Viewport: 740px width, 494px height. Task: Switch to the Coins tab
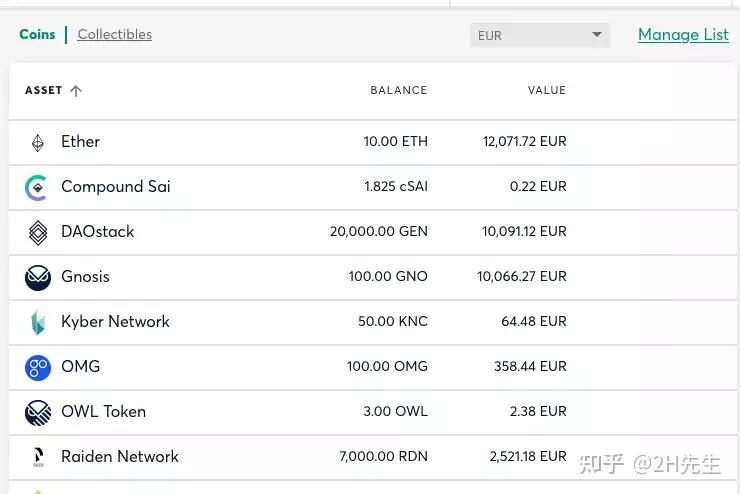(x=37, y=34)
